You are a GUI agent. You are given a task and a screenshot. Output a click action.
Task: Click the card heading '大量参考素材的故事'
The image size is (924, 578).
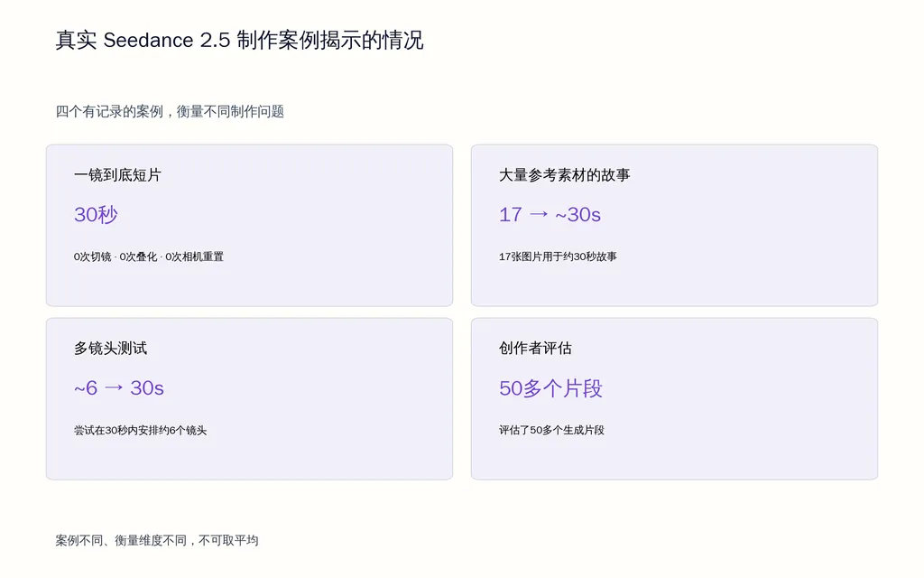pyautogui.click(x=565, y=175)
